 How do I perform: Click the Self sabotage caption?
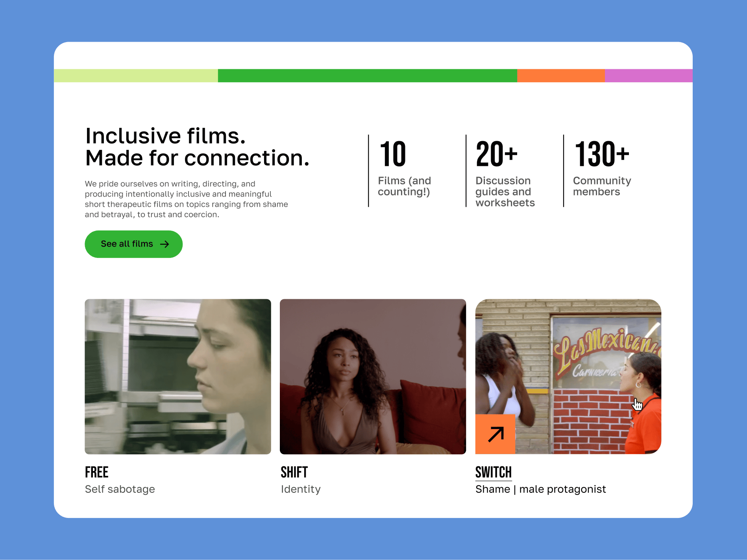pyautogui.click(x=120, y=489)
